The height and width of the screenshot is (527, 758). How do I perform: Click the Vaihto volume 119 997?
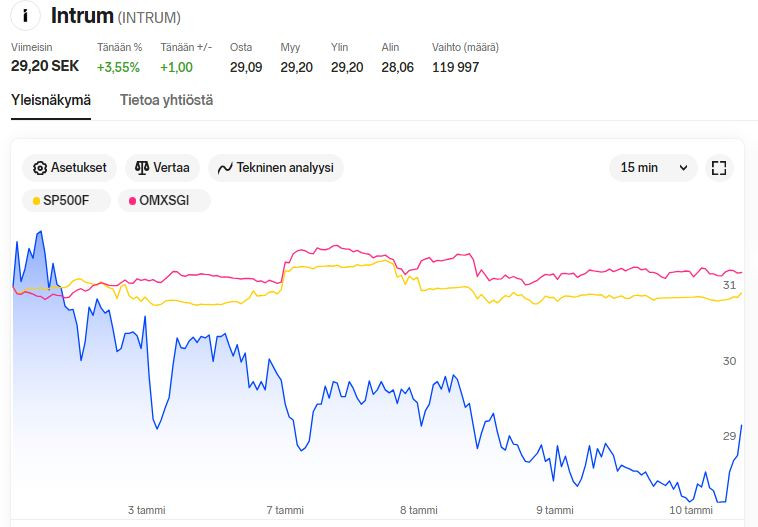pyautogui.click(x=455, y=67)
